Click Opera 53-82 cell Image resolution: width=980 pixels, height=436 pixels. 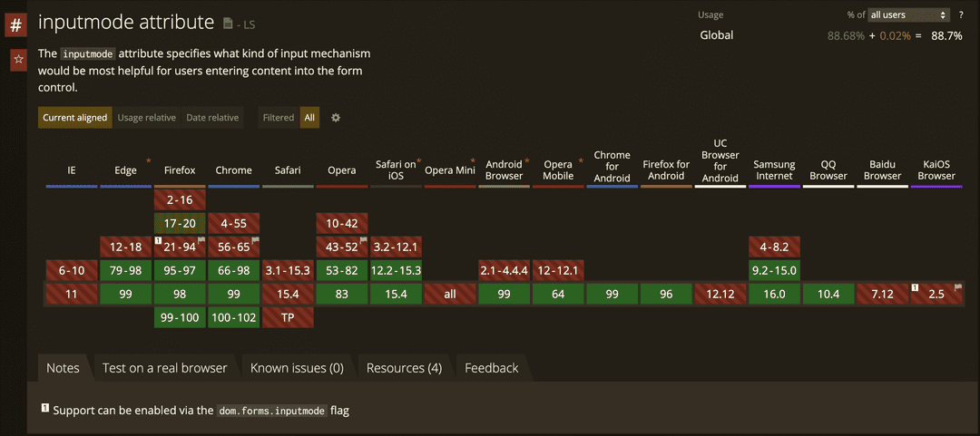[x=342, y=270]
